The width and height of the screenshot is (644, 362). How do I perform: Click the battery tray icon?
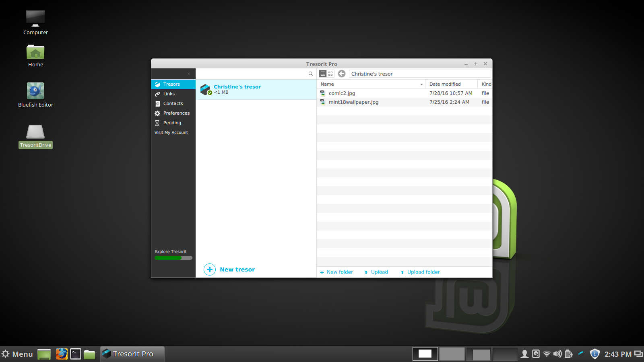click(x=568, y=354)
